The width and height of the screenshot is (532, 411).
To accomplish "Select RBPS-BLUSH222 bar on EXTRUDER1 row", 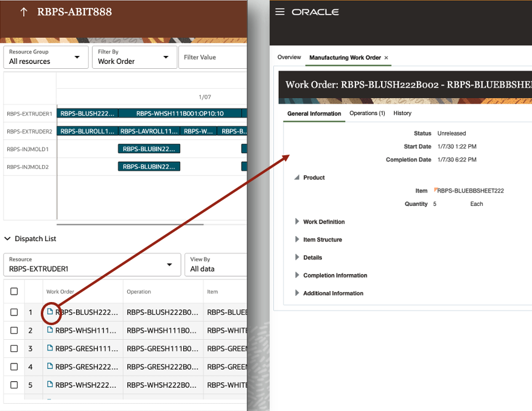I will point(88,113).
